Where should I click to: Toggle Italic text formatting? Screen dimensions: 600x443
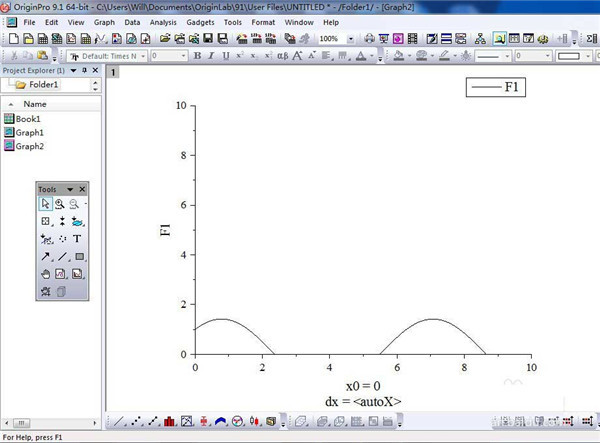coord(211,56)
